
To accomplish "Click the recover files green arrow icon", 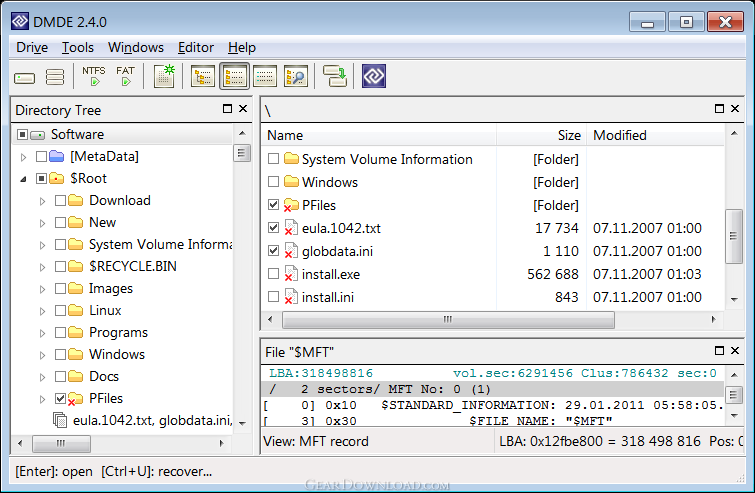I will [x=335, y=76].
